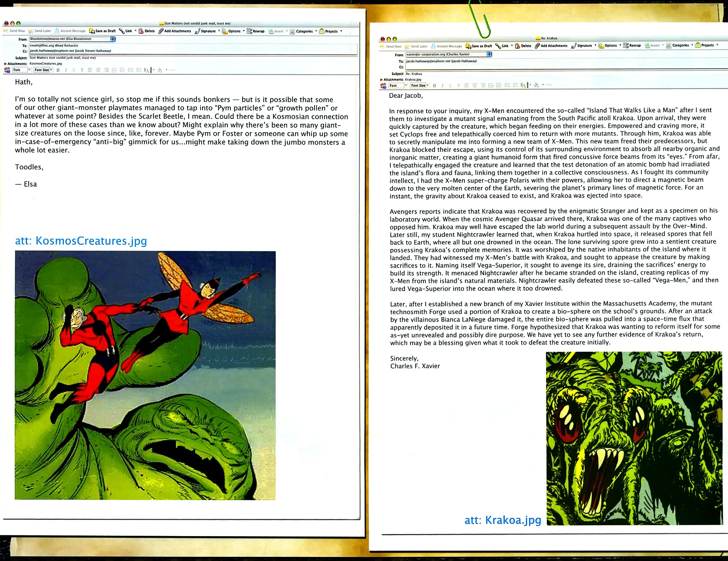The image size is (728, 561).
Task: Click the empty Cc field in Re: Krakoa
Action: pos(566,67)
